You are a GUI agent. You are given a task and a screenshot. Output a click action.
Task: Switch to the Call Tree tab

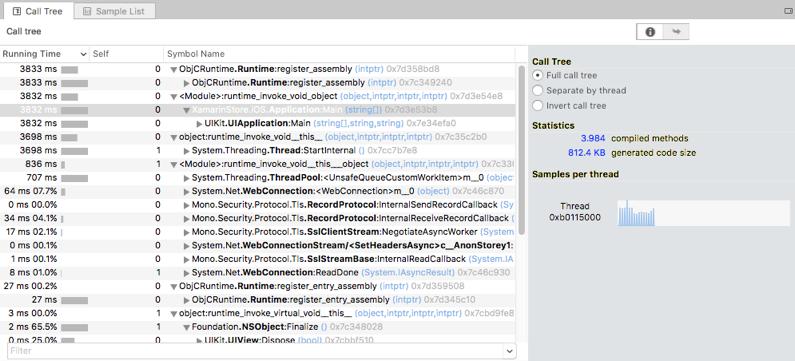click(38, 11)
